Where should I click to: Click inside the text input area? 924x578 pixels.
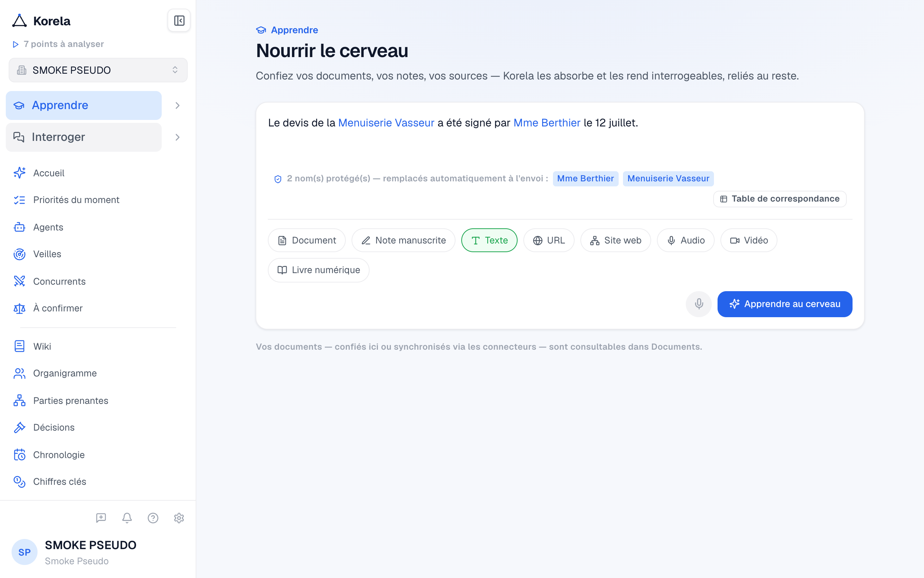560,138
